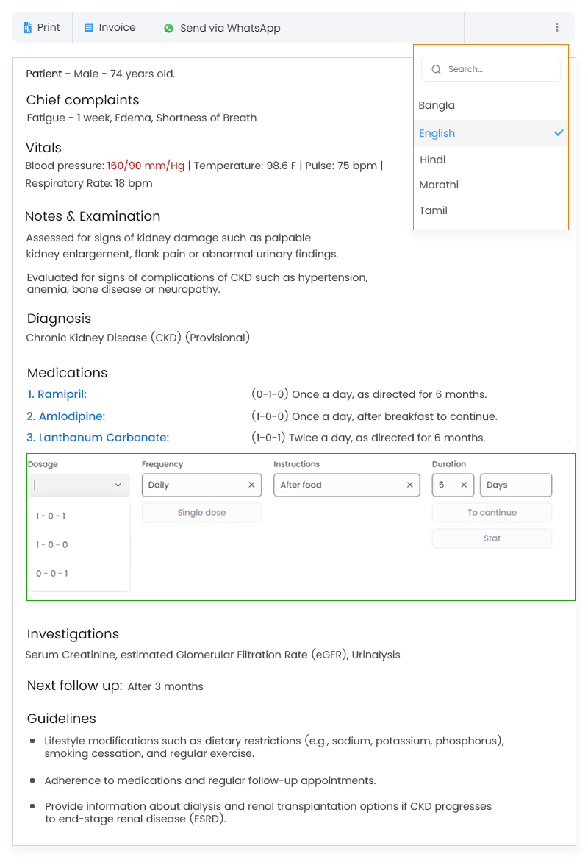
Task: Clear the Daily frequency value
Action: pyautogui.click(x=251, y=485)
